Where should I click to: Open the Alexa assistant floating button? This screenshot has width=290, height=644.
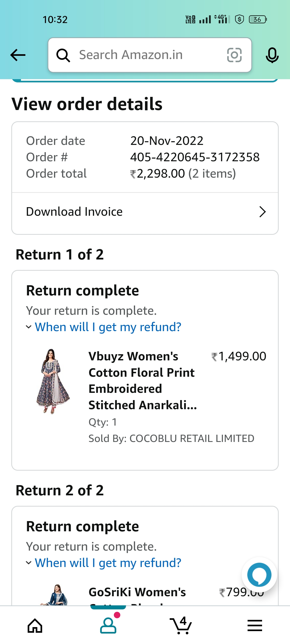(259, 575)
